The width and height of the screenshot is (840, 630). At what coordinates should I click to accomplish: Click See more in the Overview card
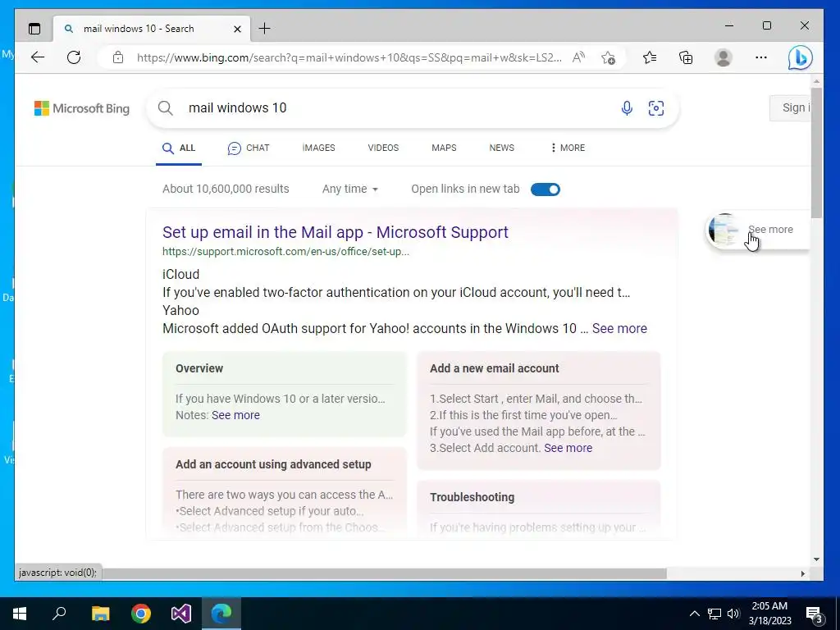(x=235, y=415)
